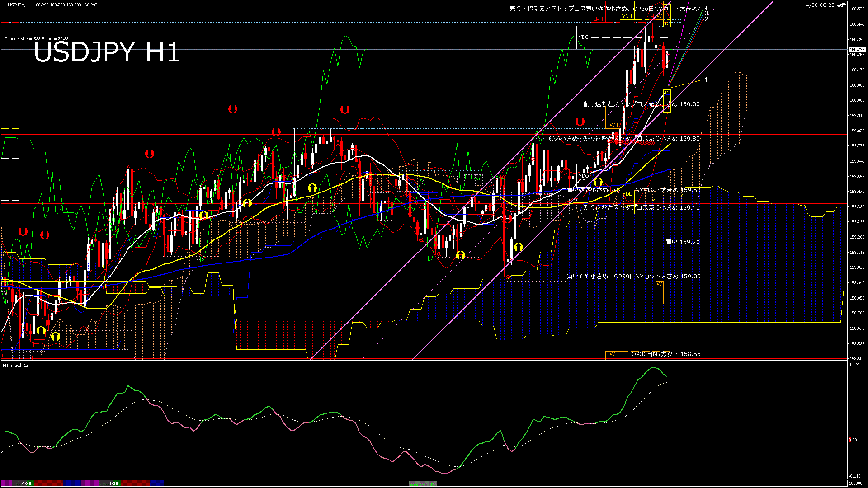
Task: Toggle the macd ON button
Action: 423,483
